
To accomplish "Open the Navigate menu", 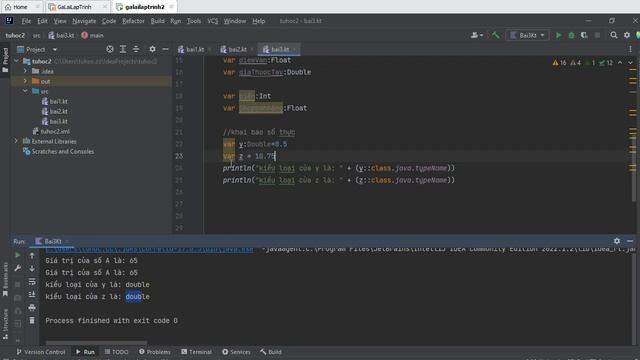I will point(84,21).
